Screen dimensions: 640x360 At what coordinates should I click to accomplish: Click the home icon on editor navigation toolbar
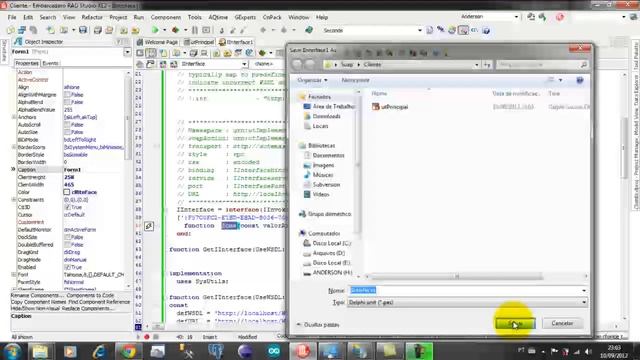[x=140, y=64]
